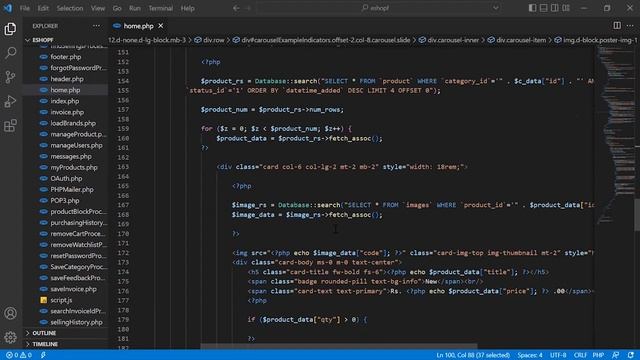
Task: Open the notifications bell in status bar
Action: (631, 355)
